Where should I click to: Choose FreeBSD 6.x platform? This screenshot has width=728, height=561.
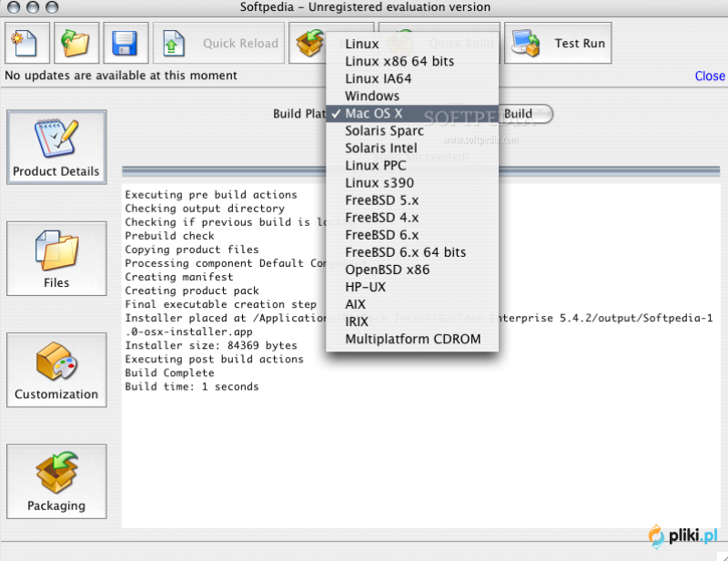pos(412,235)
